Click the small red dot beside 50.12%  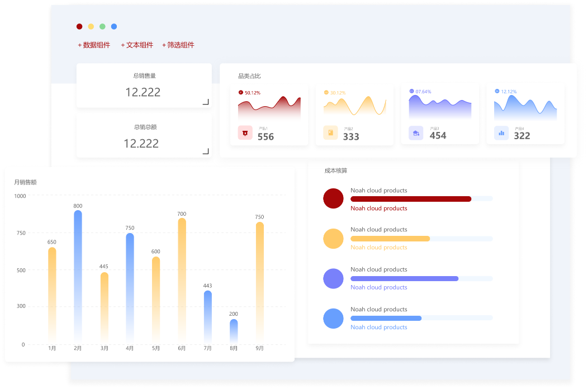(241, 92)
